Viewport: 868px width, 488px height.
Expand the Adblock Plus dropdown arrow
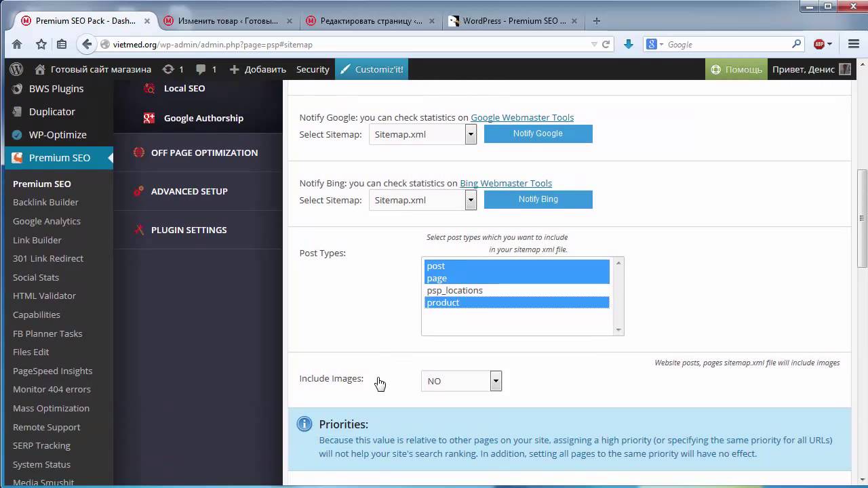pyautogui.click(x=829, y=44)
